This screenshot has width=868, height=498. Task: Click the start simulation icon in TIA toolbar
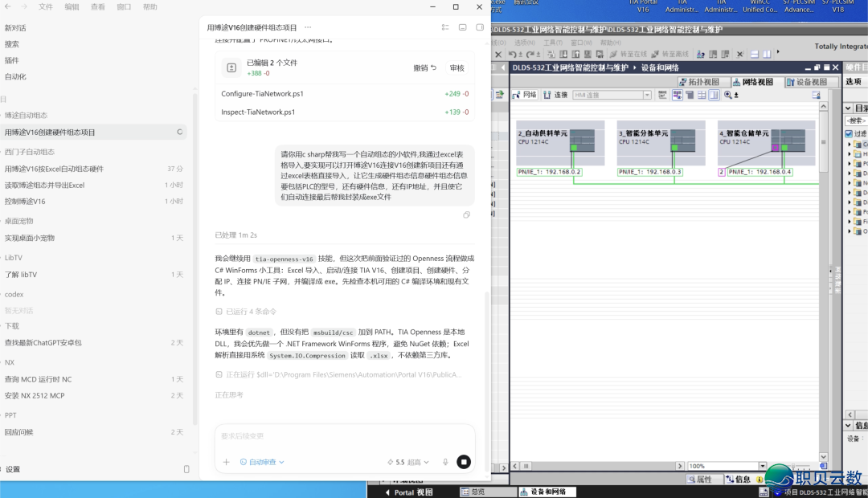tap(588, 55)
